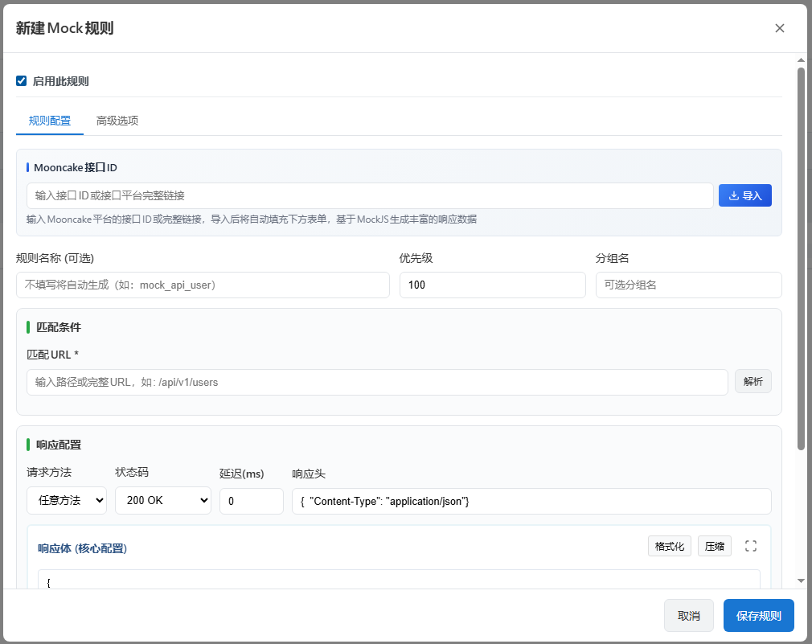Click the 导入 import button with download icon
Viewport: 812px width, 644px height.
(x=744, y=195)
